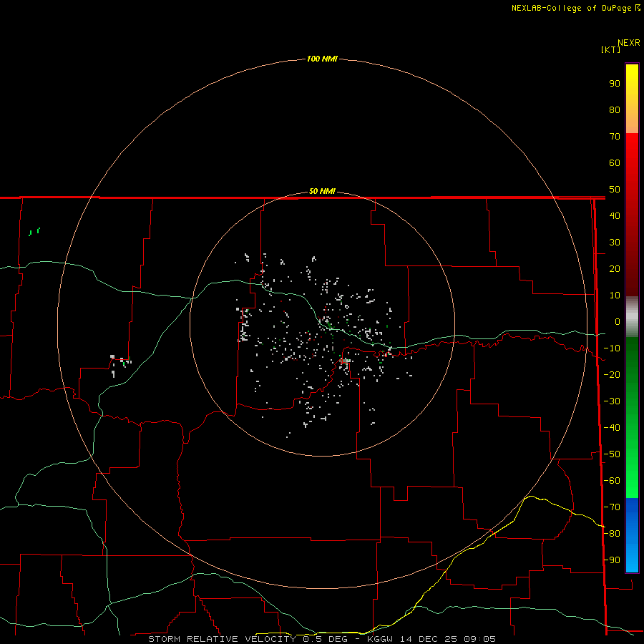Image resolution: width=644 pixels, height=644 pixels.
Task: Click the -60 knots scale value
Action: [x=612, y=481]
